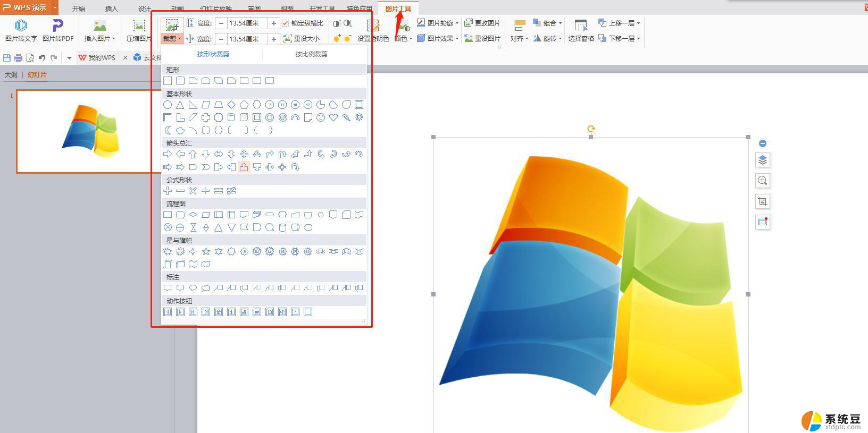This screenshot has height=433, width=868.
Task: Select the diamond shape under 基本形状
Action: [231, 105]
